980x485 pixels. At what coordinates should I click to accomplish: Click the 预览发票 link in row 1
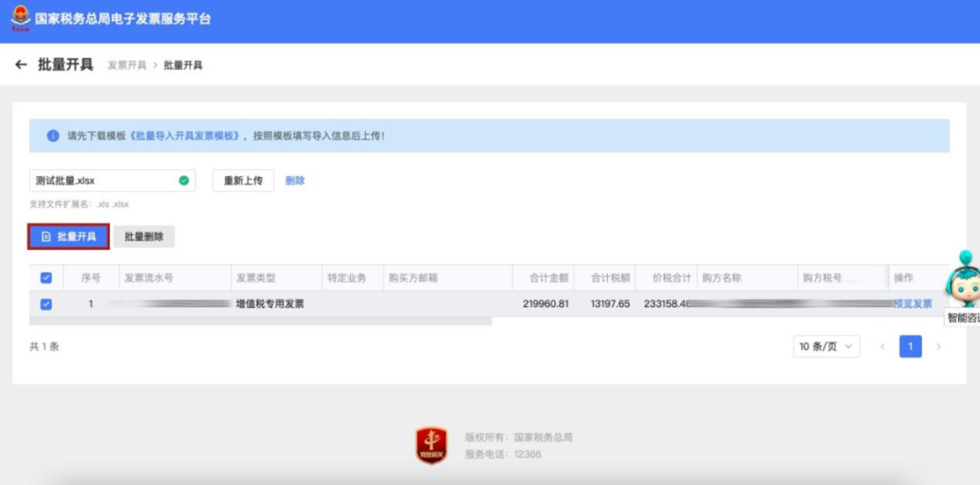coord(913,304)
